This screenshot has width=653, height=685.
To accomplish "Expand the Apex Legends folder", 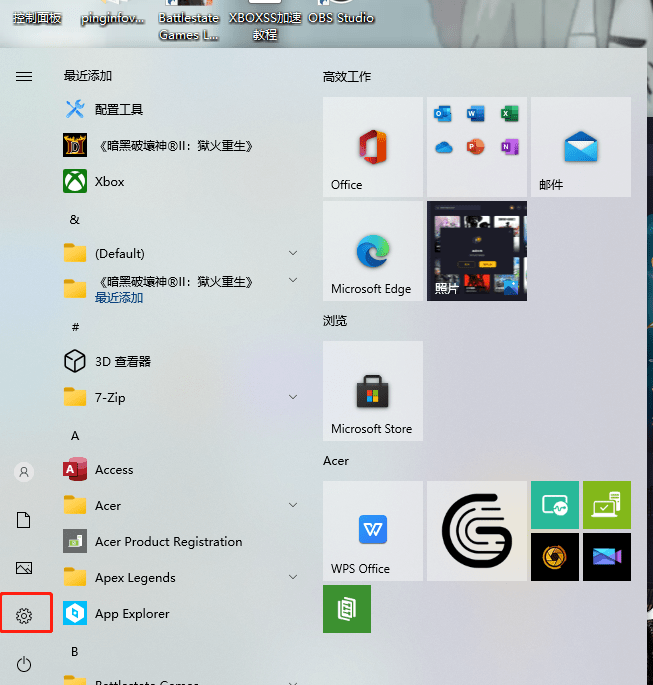I will click(293, 578).
